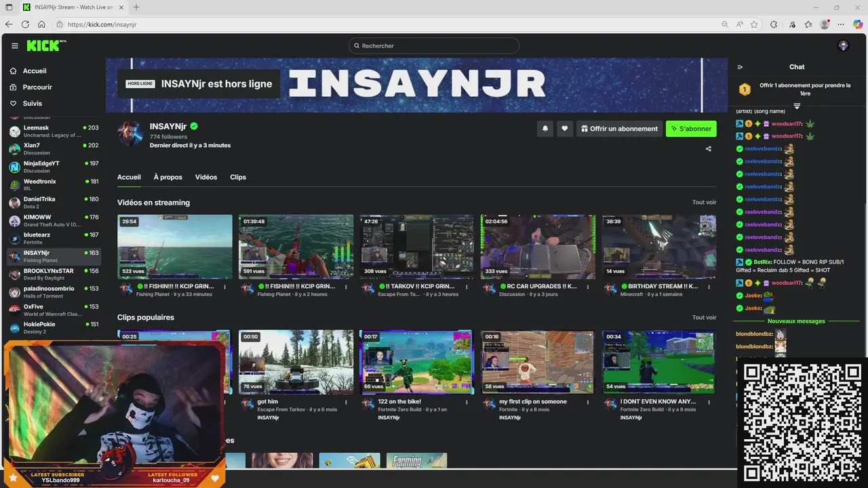The height and width of the screenshot is (488, 868).
Task: Open OxFive channel in sidebar
Action: pyautogui.click(x=53, y=310)
